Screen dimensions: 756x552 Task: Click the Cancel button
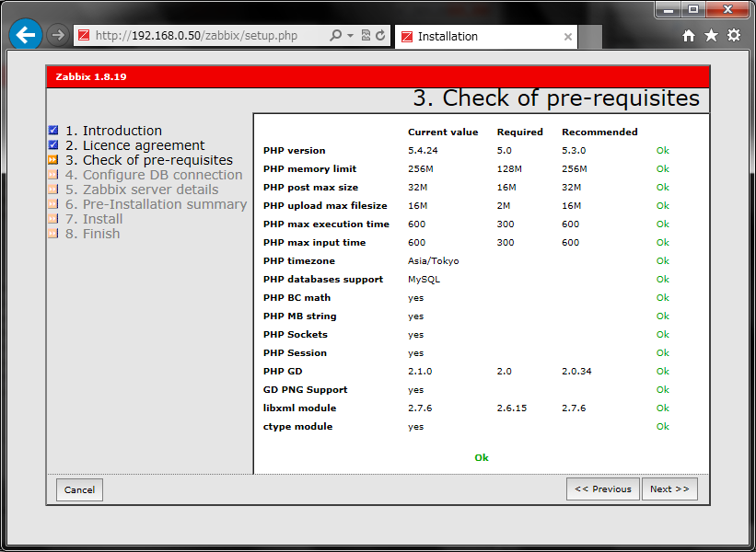pos(79,489)
